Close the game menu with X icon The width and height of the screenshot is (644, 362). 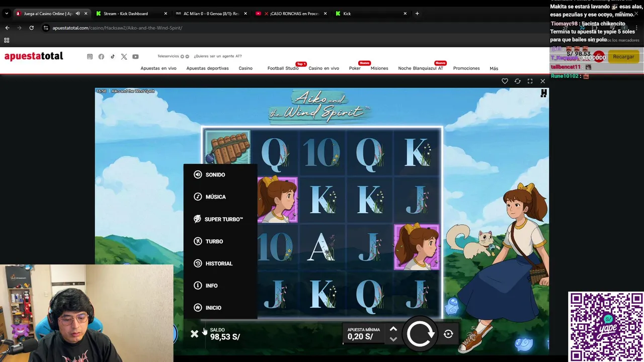(195, 333)
